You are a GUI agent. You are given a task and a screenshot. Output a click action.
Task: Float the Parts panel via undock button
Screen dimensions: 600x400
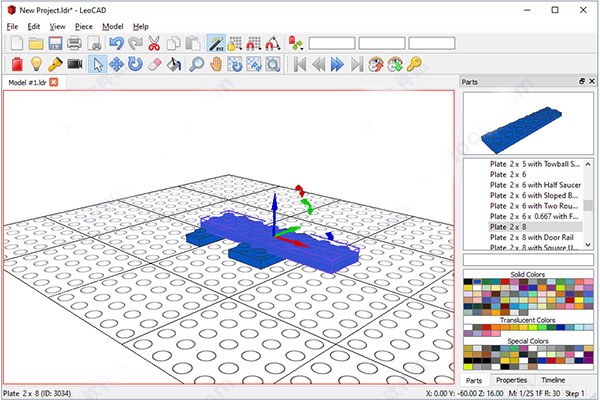(581, 81)
